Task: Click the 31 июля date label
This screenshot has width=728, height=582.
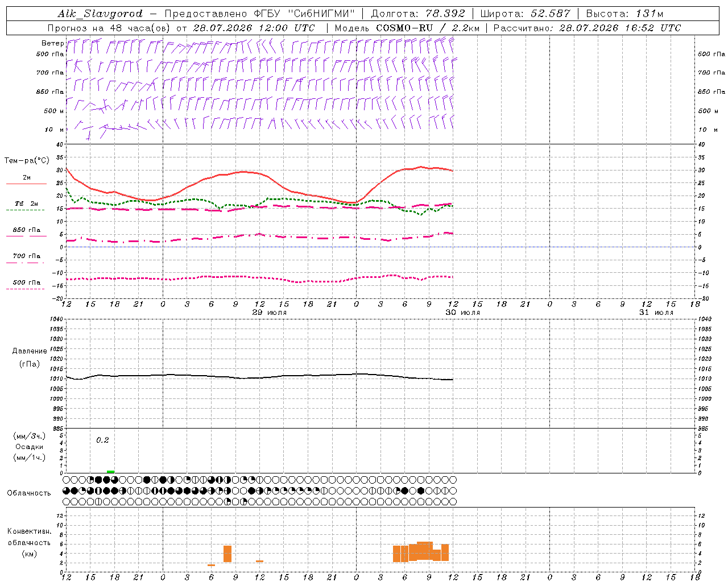Action: 656,313
